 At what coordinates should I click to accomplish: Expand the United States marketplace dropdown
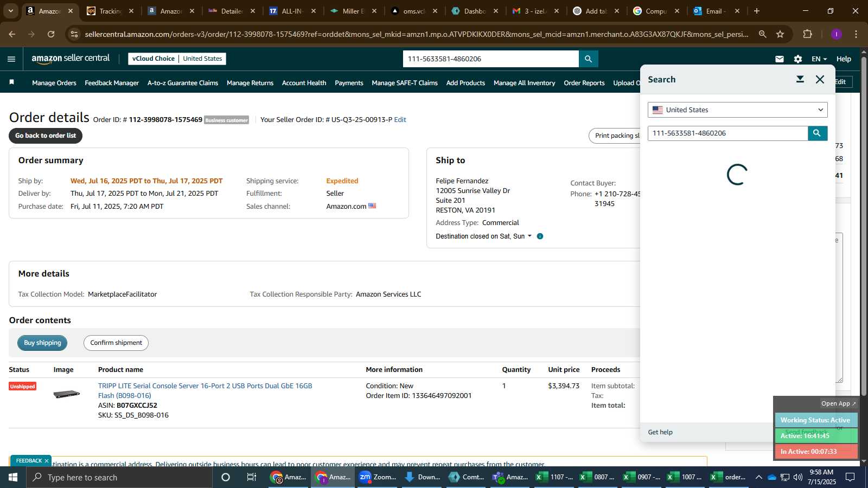pyautogui.click(x=737, y=110)
